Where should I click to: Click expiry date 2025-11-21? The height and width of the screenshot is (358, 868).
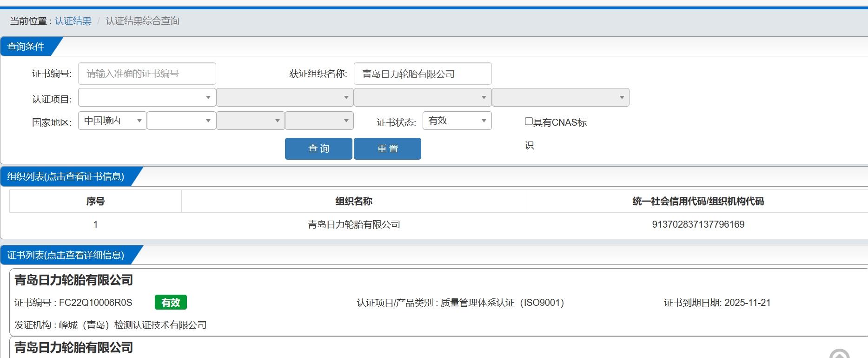747,303
